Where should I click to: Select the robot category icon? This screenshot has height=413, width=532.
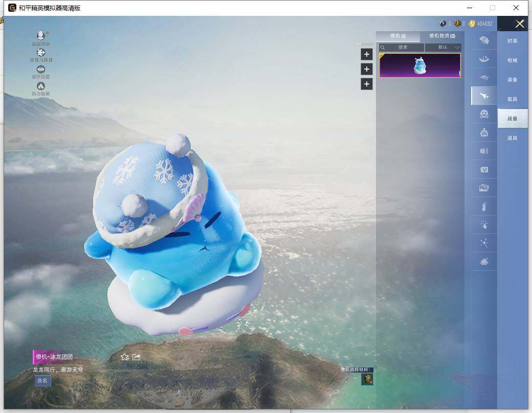(x=484, y=133)
